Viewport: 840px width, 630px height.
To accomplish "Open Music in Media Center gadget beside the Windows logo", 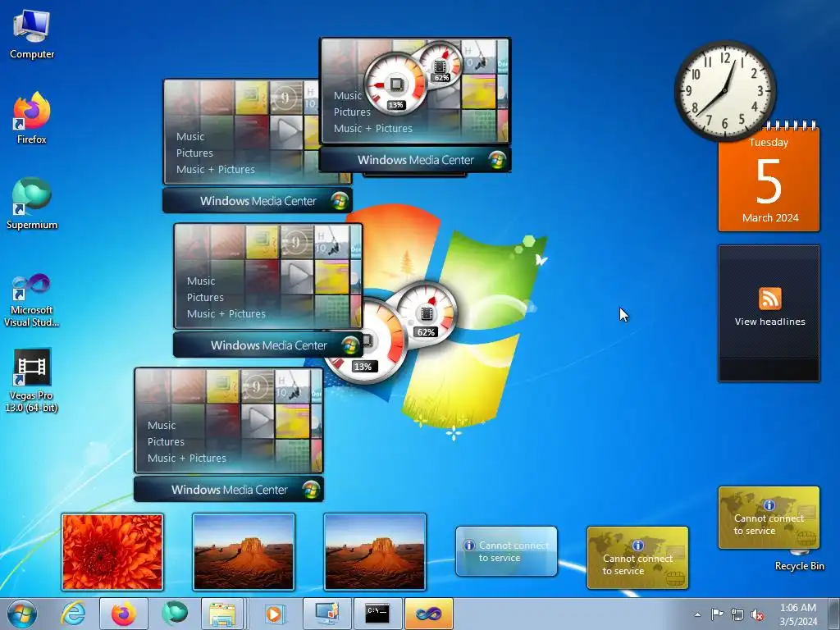I will tap(201, 281).
